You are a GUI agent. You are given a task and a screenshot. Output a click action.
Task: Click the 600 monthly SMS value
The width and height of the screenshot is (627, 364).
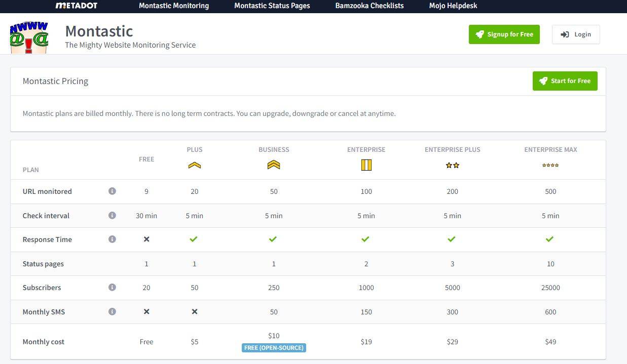[x=550, y=312]
